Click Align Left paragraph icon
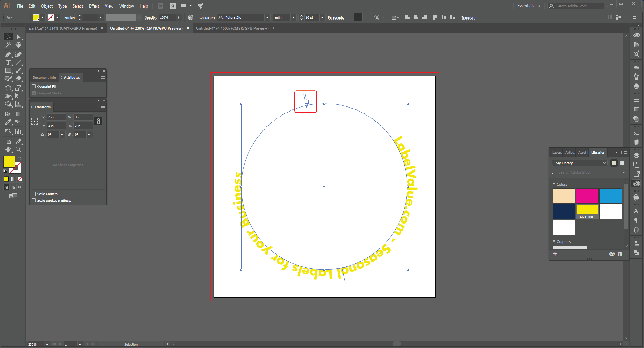Viewport: 644px width, 348px height. (x=350, y=17)
